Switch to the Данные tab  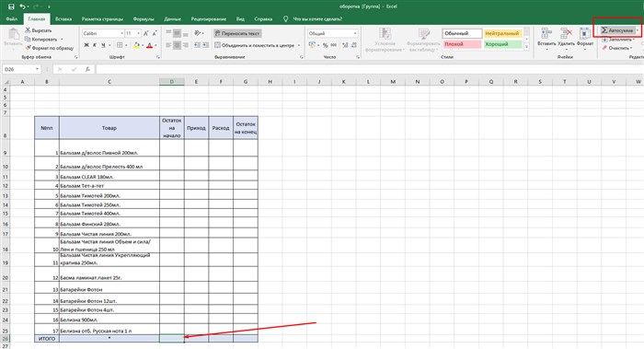click(173, 19)
